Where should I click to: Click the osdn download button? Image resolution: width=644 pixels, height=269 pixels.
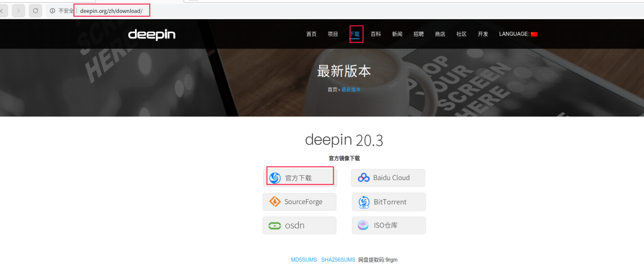pyautogui.click(x=299, y=225)
